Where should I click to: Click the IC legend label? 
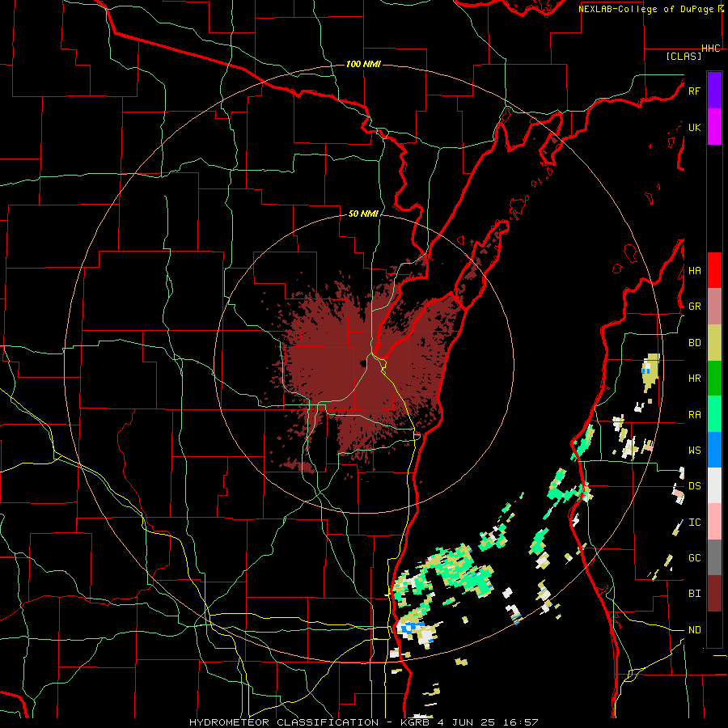pos(694,523)
